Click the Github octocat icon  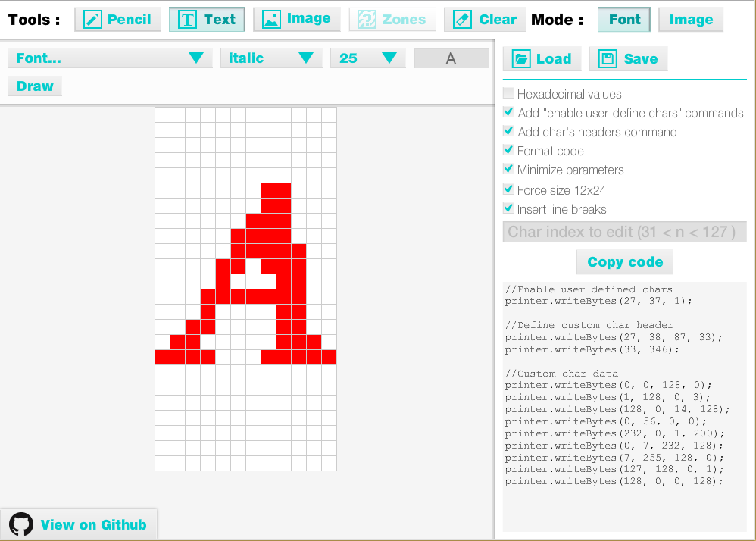tap(21, 524)
